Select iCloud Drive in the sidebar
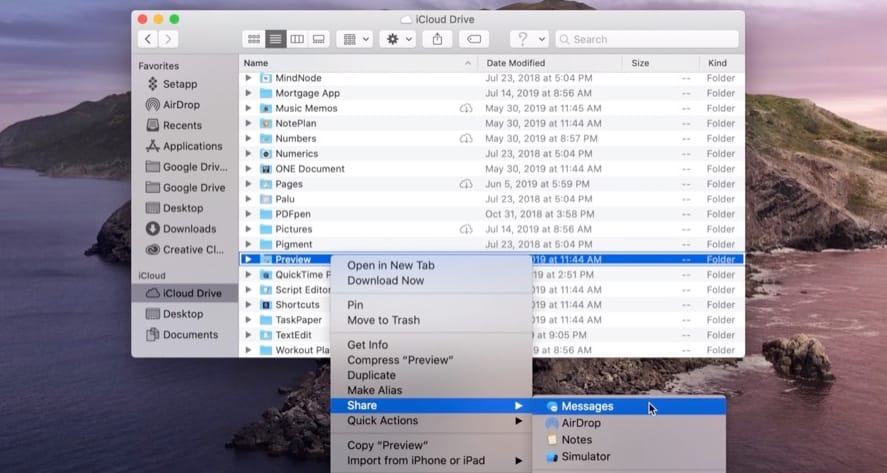Screen dimensions: 887x473 (184, 293)
